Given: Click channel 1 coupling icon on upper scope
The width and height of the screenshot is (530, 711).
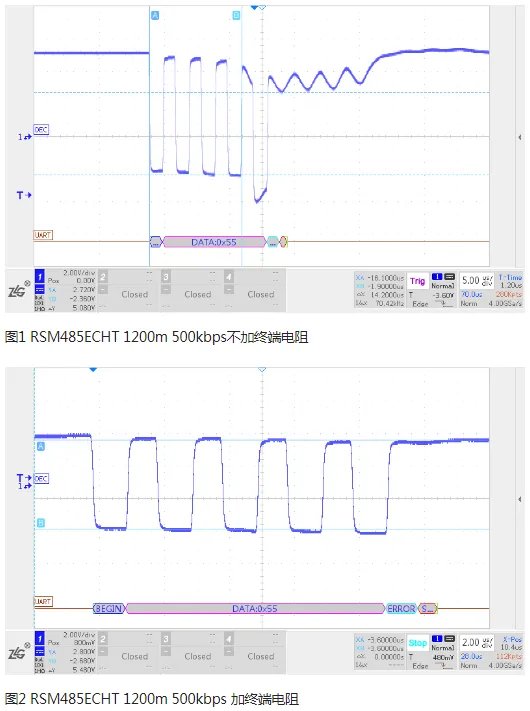Looking at the screenshot, I should click(39, 290).
